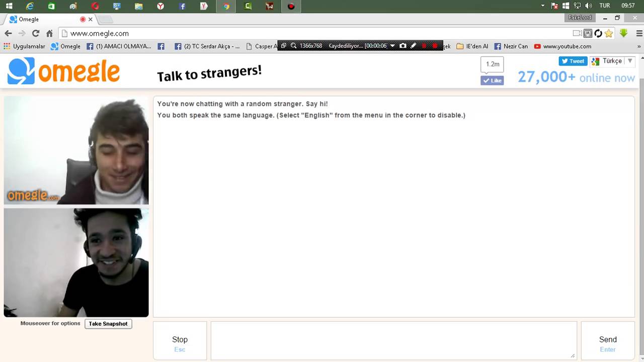The width and height of the screenshot is (644, 362).
Task: Open the recorder magnifier zoom icon
Action: (x=293, y=46)
